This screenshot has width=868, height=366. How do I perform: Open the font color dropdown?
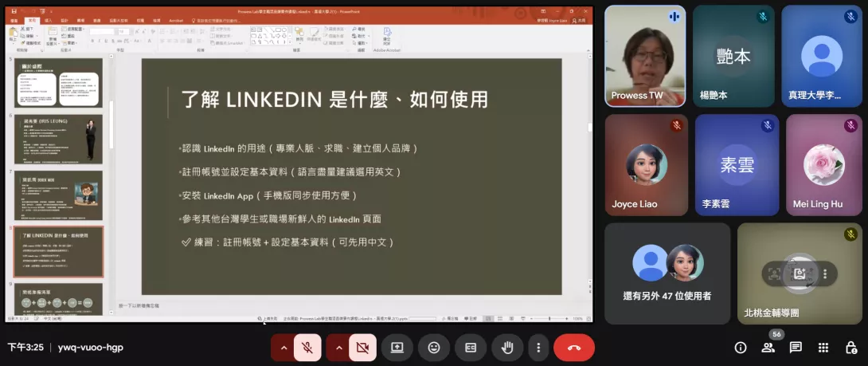pos(150,41)
